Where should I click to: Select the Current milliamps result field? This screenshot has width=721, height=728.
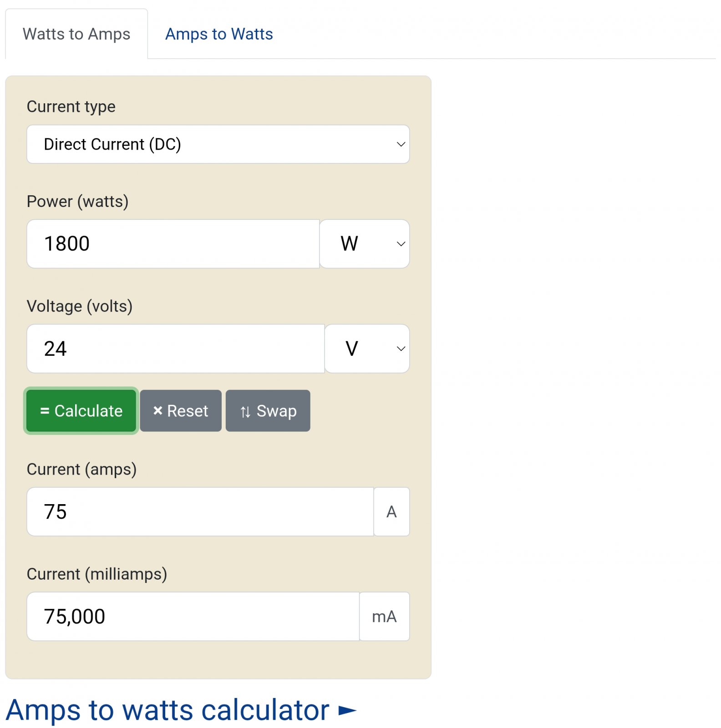(193, 617)
